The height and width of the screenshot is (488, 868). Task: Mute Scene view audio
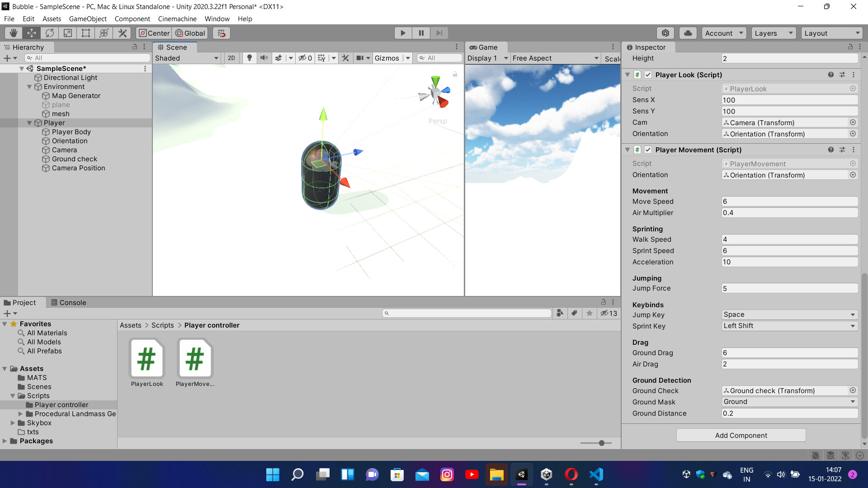(x=264, y=58)
